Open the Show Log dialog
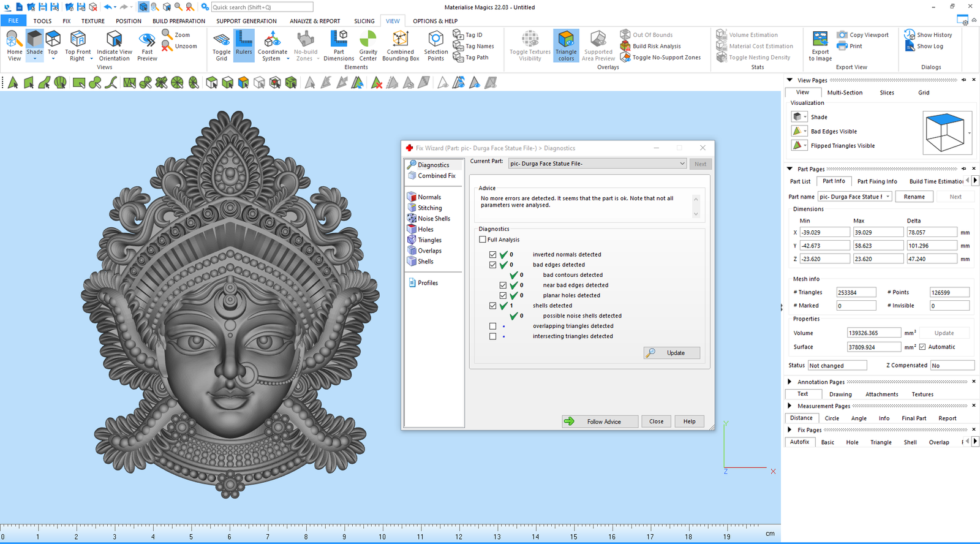980x544 pixels. click(x=910, y=46)
